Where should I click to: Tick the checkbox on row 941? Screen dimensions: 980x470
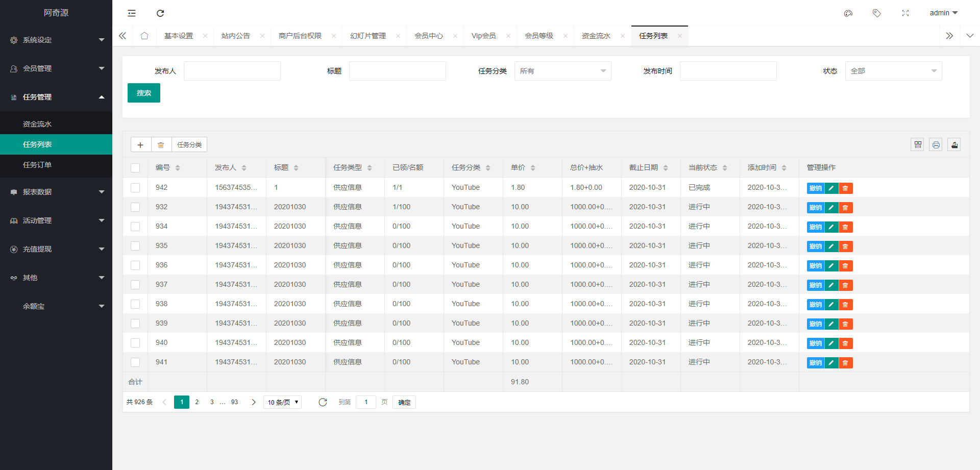135,362
